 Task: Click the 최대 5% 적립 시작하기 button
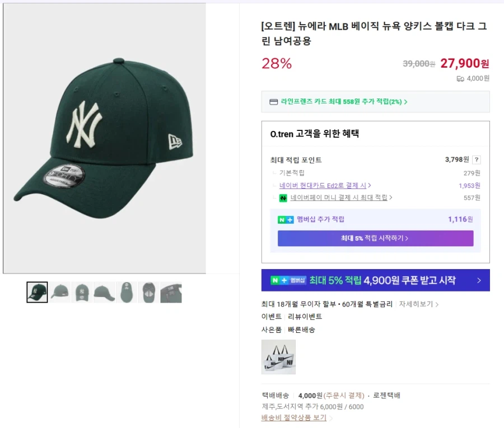click(x=375, y=238)
